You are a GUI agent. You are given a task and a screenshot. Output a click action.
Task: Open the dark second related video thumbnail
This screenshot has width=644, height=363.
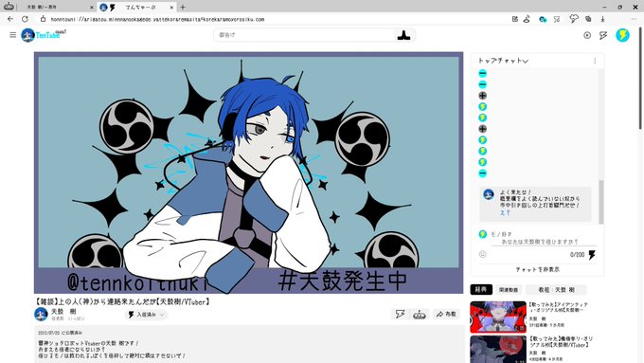pos(498,350)
